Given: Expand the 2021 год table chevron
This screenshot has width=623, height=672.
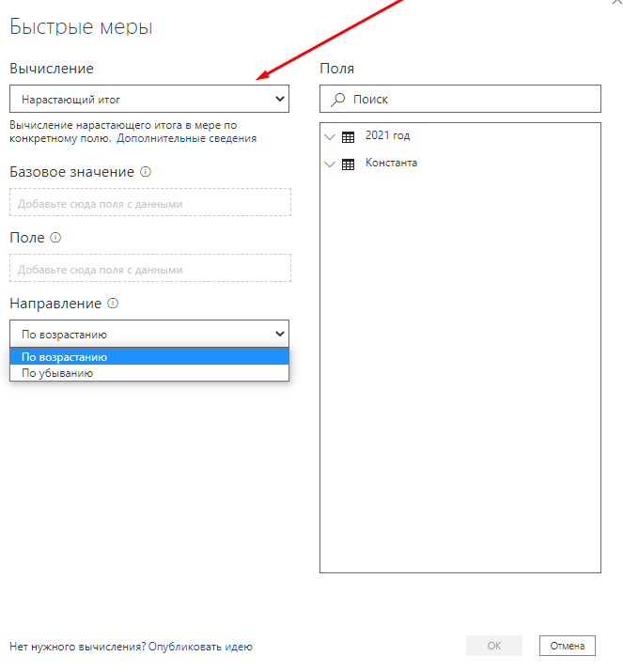Looking at the screenshot, I should click(x=330, y=137).
